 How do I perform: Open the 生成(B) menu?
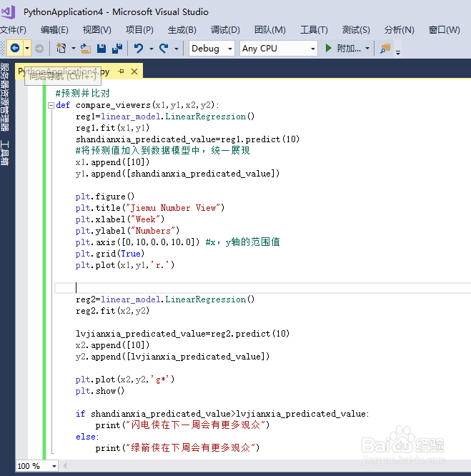(182, 30)
